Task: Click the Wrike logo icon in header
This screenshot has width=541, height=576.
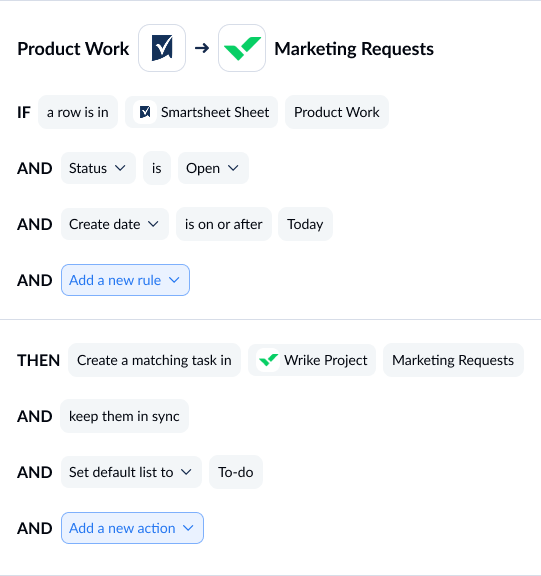Action: (x=242, y=48)
